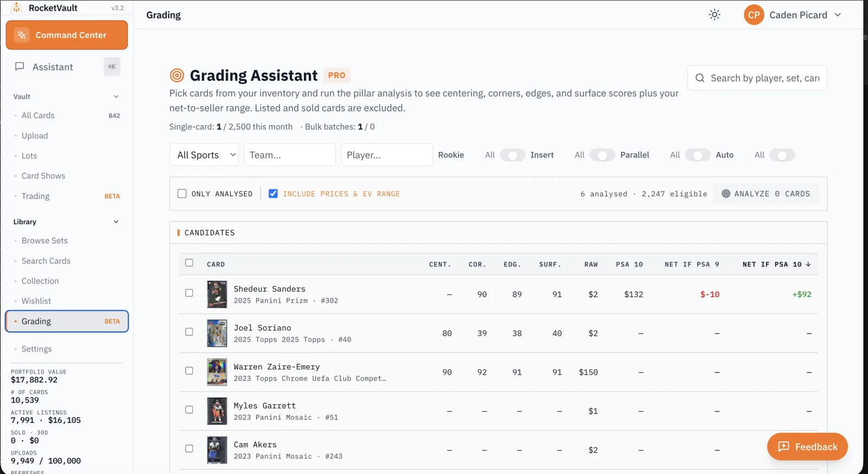
Task: Sort candidates by SURF. column
Action: coord(550,265)
